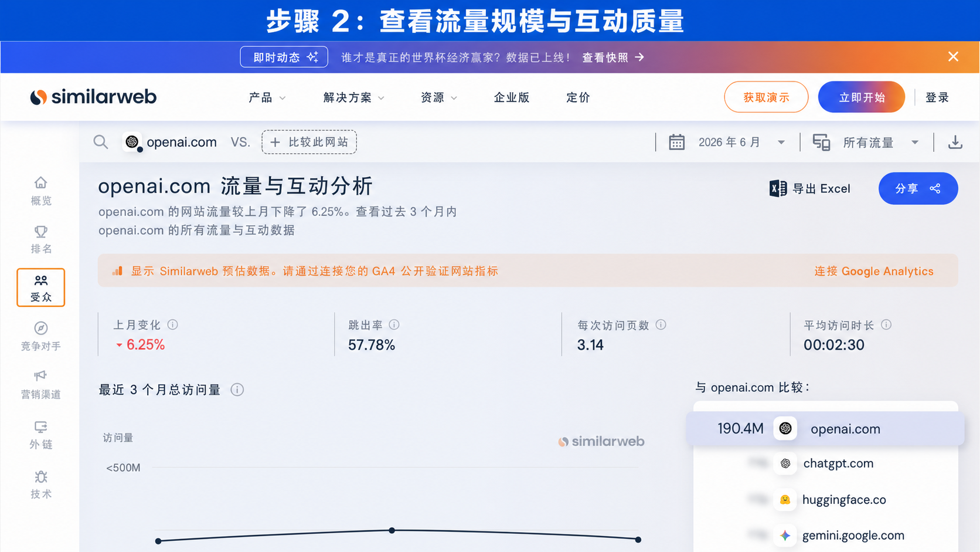This screenshot has width=980, height=552.
Task: Select the 受众 audience sidebar item
Action: coord(40,287)
